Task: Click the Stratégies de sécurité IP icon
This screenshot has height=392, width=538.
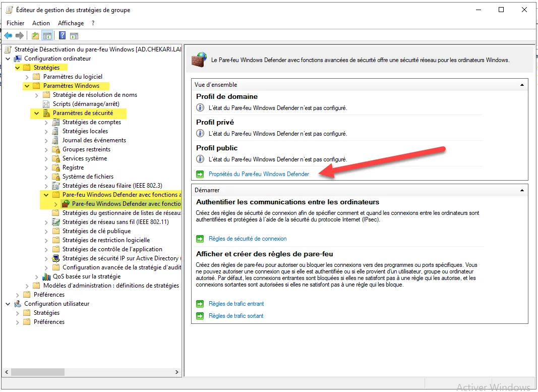Action: (x=55, y=258)
